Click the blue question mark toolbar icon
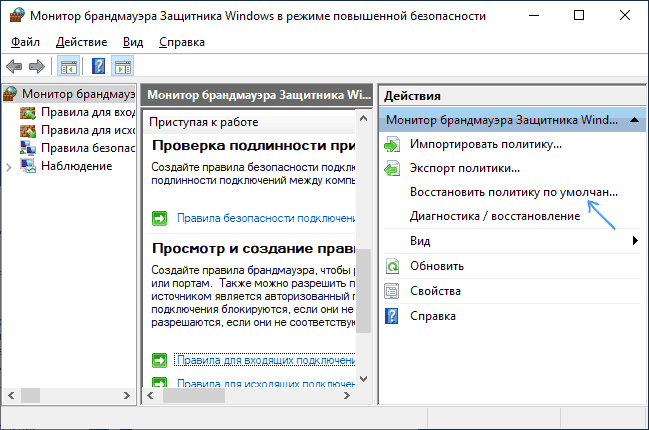 (98, 67)
